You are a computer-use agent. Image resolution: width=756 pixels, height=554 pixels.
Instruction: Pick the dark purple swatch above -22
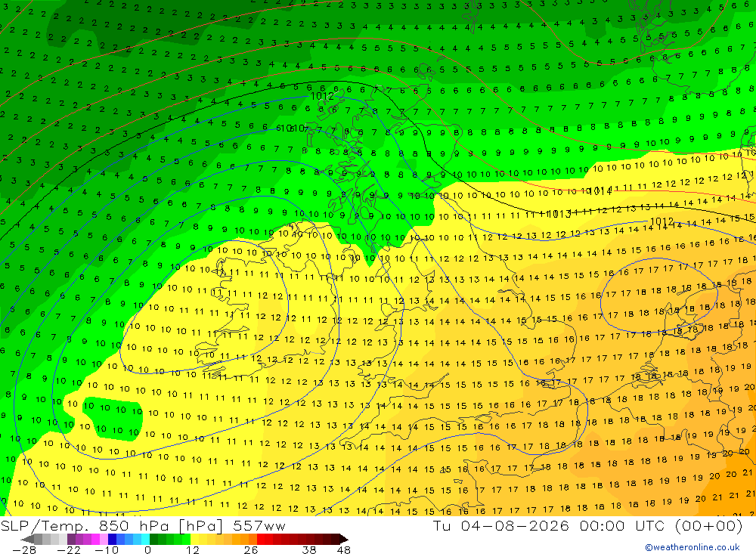[71, 540]
